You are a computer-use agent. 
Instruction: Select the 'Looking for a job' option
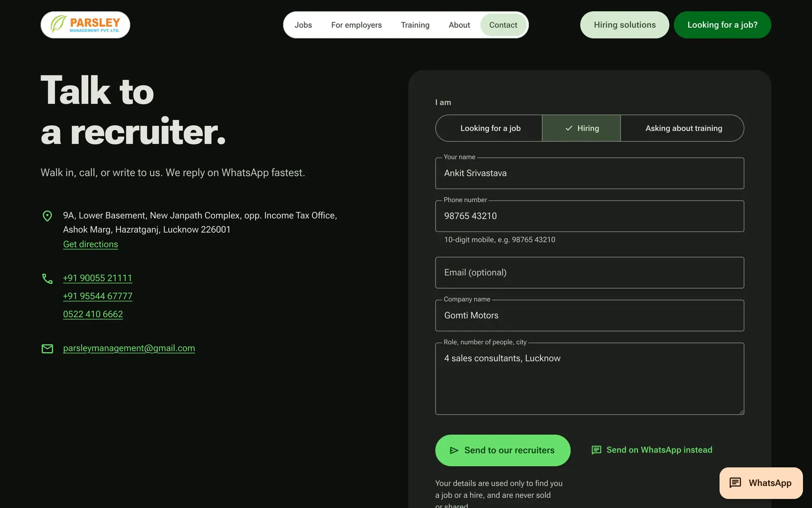pos(489,129)
